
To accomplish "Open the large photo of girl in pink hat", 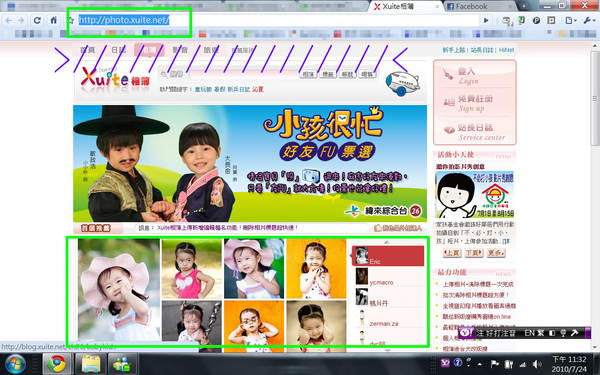I will pyautogui.click(x=119, y=290).
